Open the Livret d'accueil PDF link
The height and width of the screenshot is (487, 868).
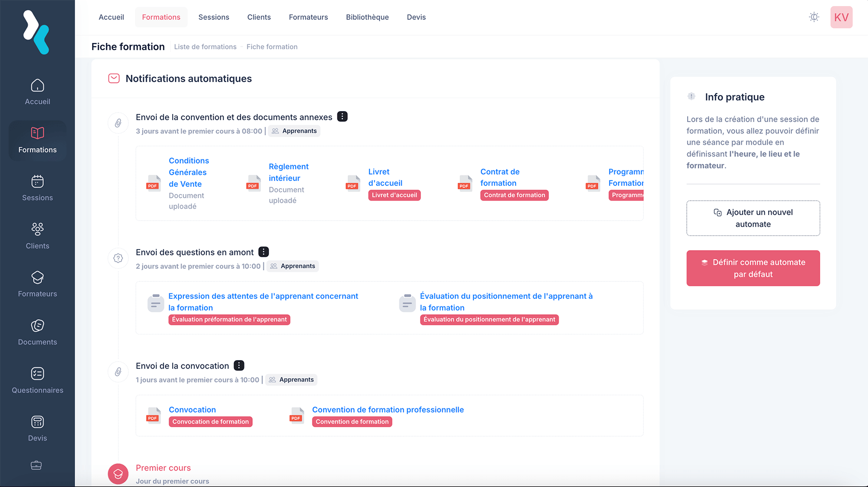tap(385, 178)
